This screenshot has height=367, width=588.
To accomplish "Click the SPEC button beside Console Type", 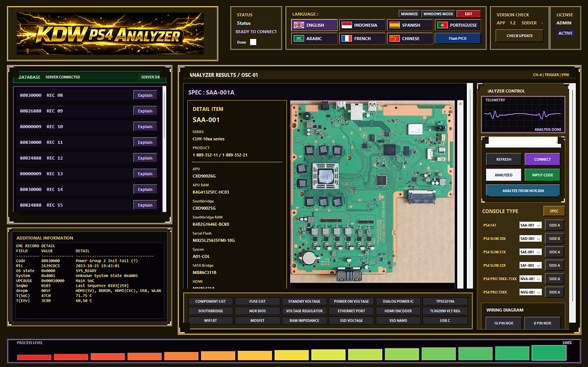I will coord(554,211).
